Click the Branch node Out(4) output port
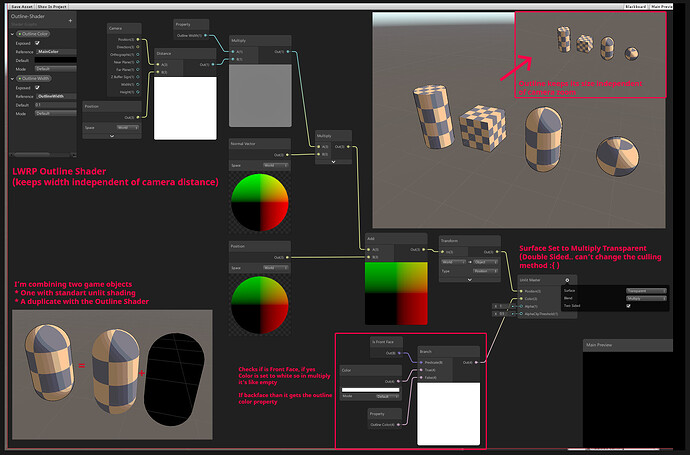The width and height of the screenshot is (690, 455). tap(476, 363)
